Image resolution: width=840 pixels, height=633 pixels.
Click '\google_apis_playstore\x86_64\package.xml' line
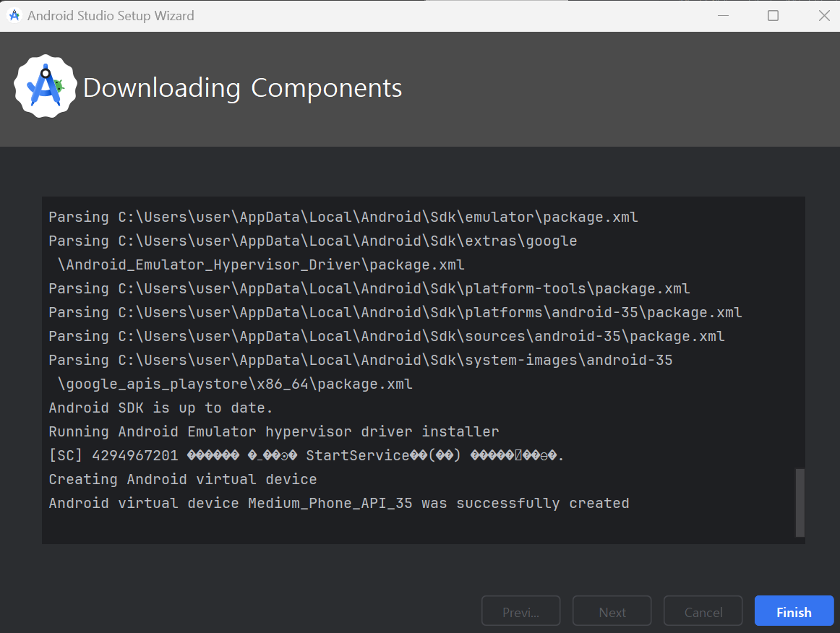pos(235,384)
